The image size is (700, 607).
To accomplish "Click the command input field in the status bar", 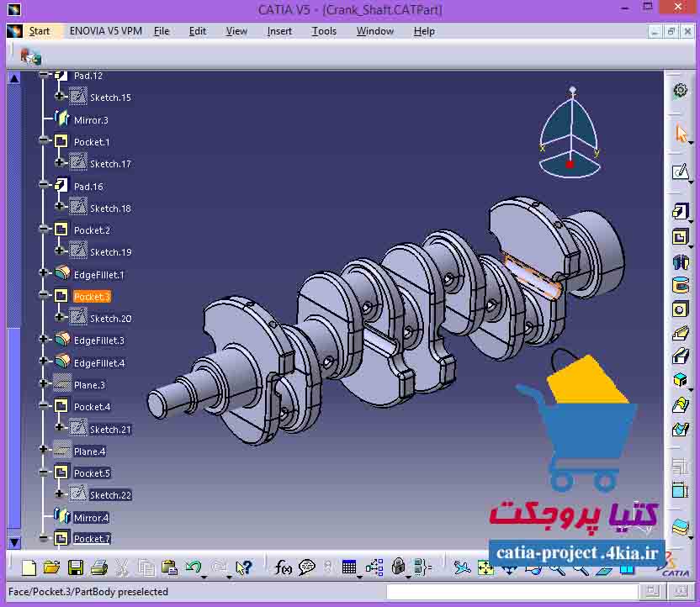I will coord(512,591).
